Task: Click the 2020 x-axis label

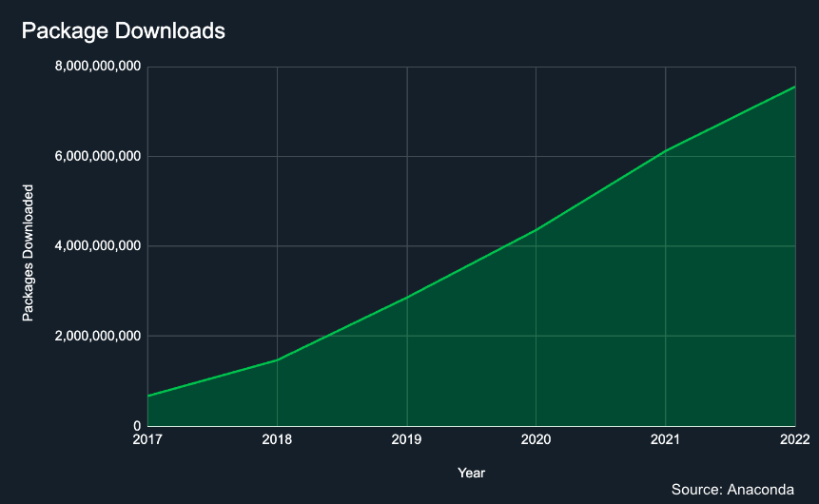Action: 536,439
